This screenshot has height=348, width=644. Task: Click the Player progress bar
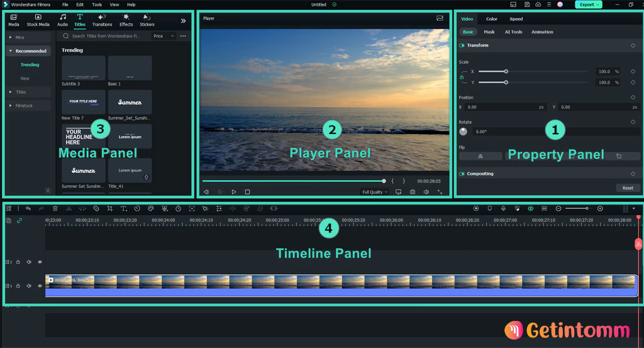[x=294, y=181]
